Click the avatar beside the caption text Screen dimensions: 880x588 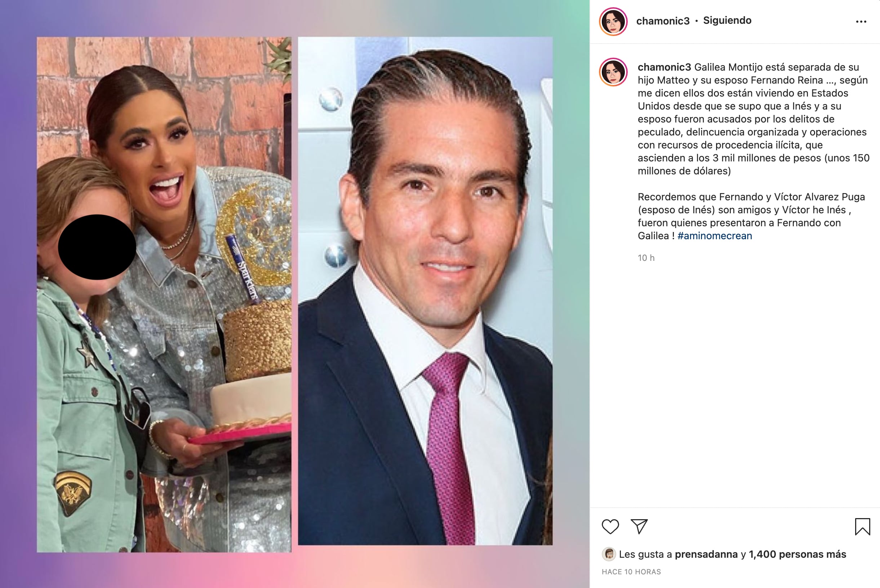point(613,72)
